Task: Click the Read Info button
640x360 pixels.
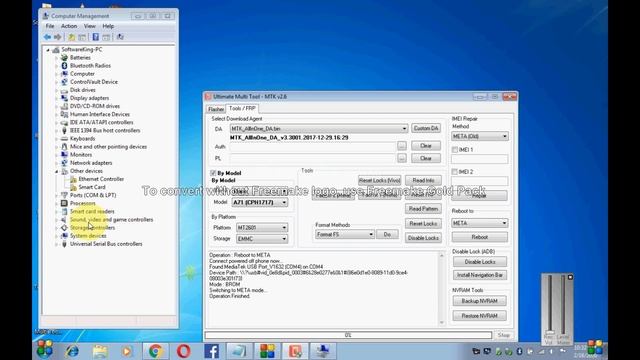Action: (x=423, y=180)
